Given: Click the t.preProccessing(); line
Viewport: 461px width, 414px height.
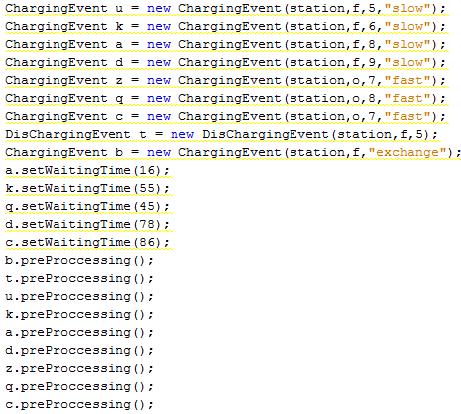Looking at the screenshot, I should click(79, 279).
